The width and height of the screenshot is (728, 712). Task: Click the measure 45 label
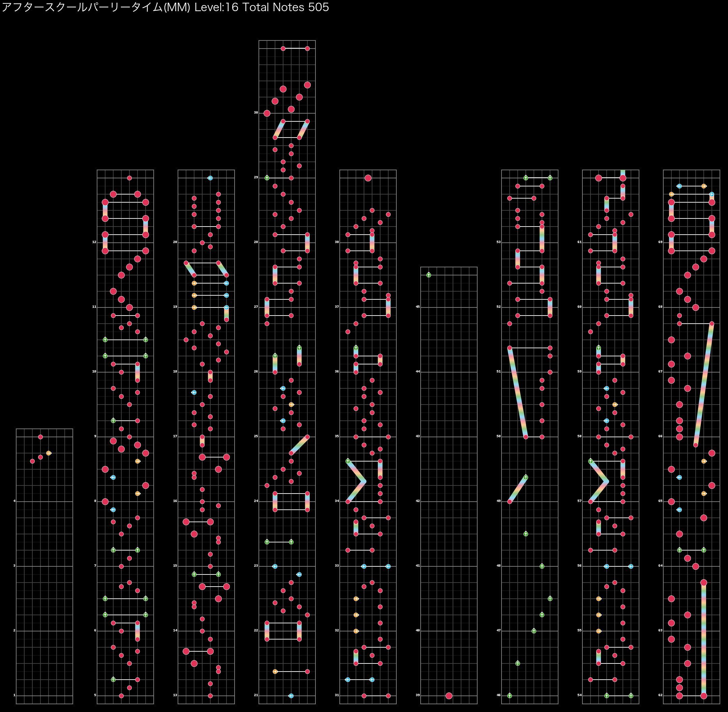tap(418, 307)
